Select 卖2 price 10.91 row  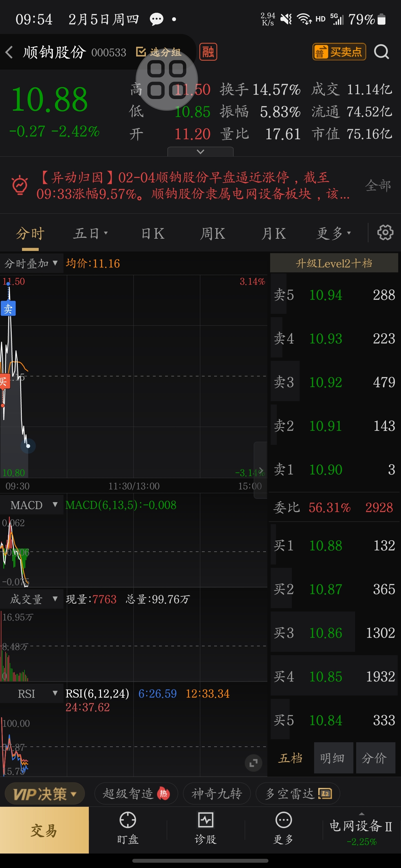coord(334,426)
